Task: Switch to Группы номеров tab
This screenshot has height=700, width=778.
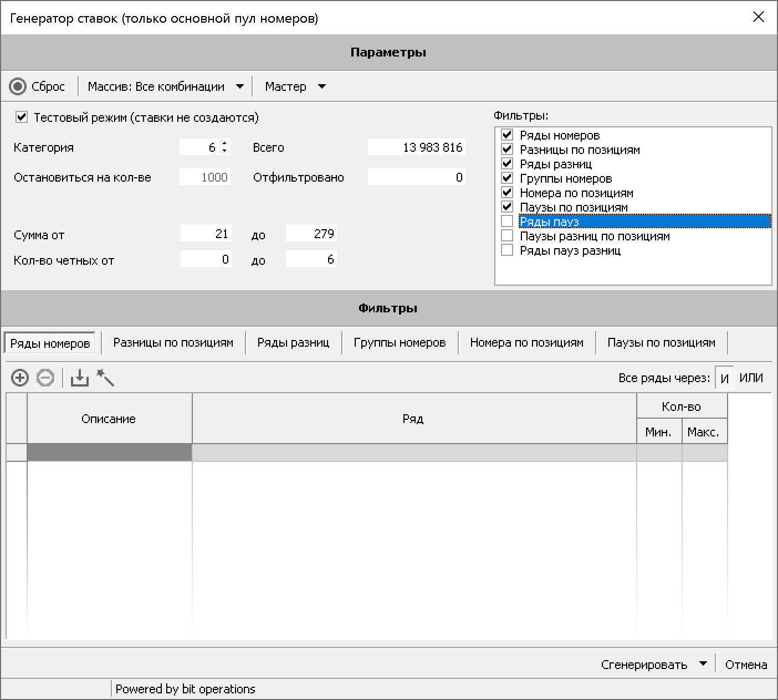Action: click(x=400, y=343)
